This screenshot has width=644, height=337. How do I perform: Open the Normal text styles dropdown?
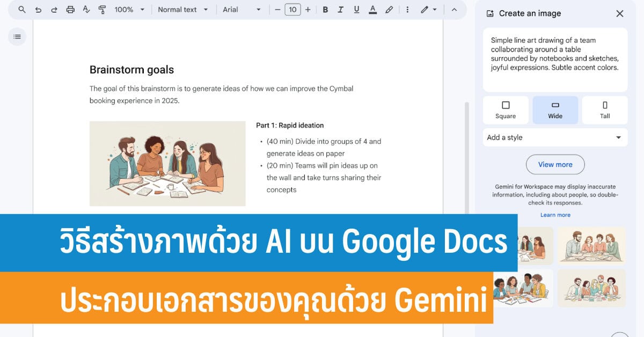click(x=182, y=9)
